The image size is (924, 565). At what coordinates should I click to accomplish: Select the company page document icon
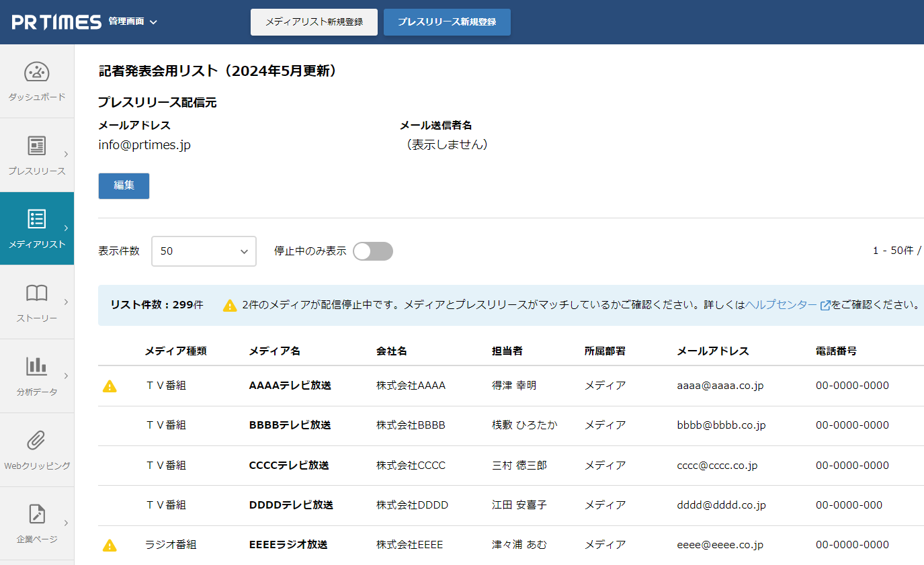(37, 514)
